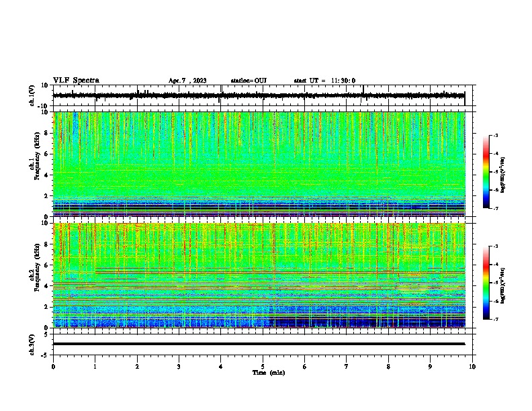This screenshot has height=411, width=532.
Task: Click the upper color bar log(PSD) units label
Action: 503,175
